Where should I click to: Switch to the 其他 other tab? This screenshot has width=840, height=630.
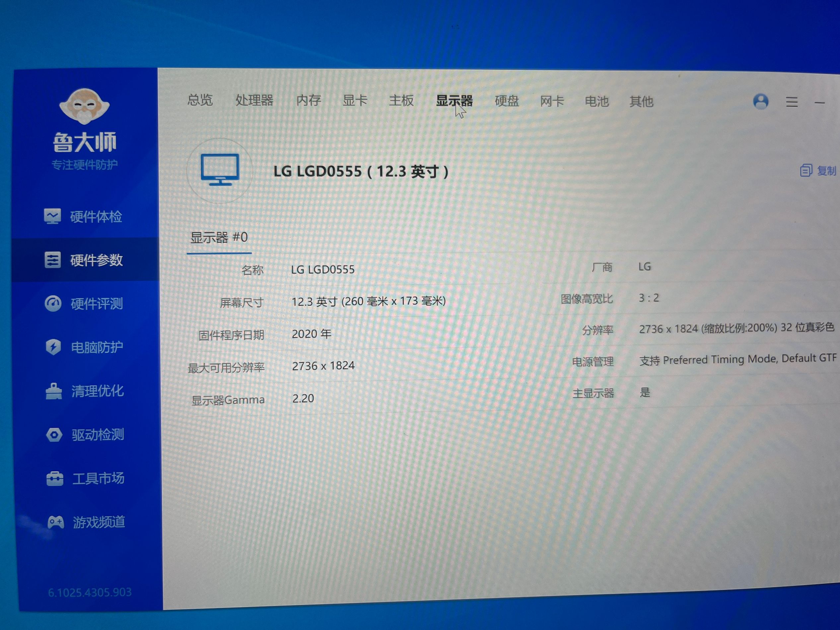pyautogui.click(x=641, y=102)
